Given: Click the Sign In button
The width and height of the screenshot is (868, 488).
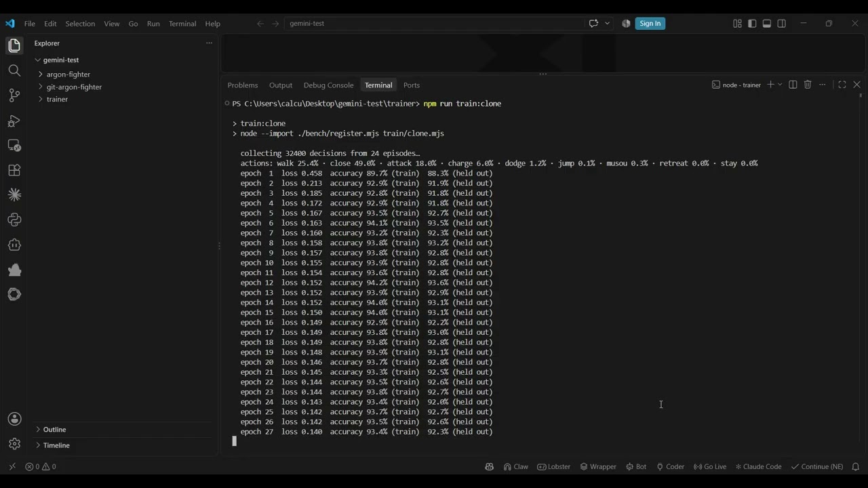Looking at the screenshot, I should pyautogui.click(x=650, y=23).
